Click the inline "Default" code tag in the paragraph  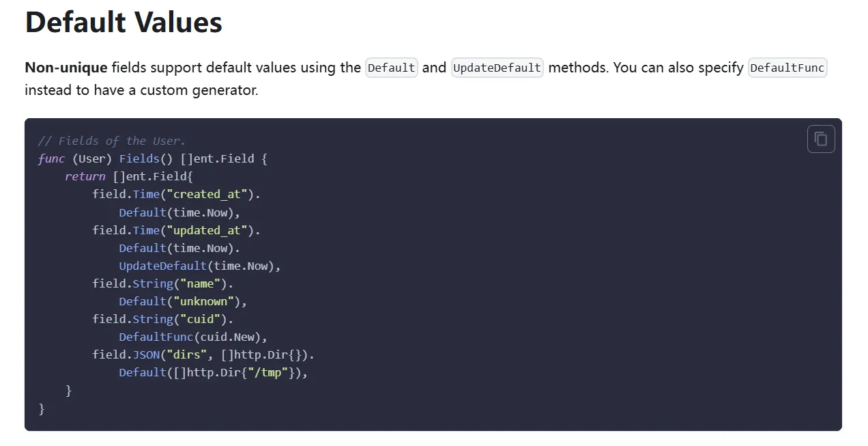pyautogui.click(x=391, y=68)
